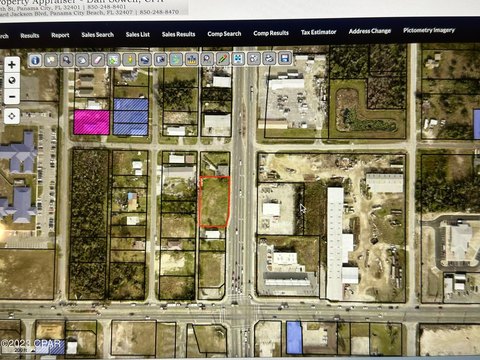Open the Report tab
The width and height of the screenshot is (480, 360).
60,35
